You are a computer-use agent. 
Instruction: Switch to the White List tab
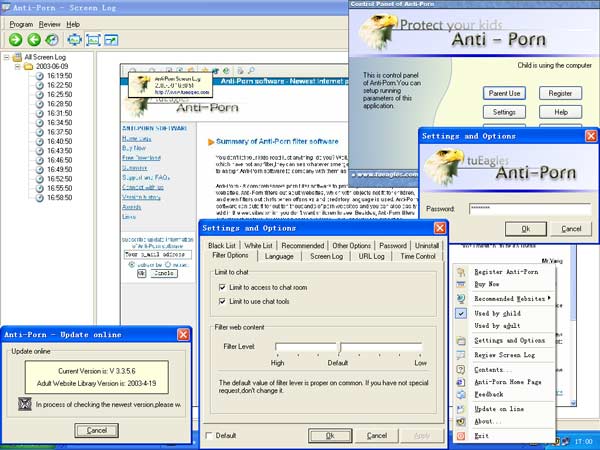coord(258,245)
